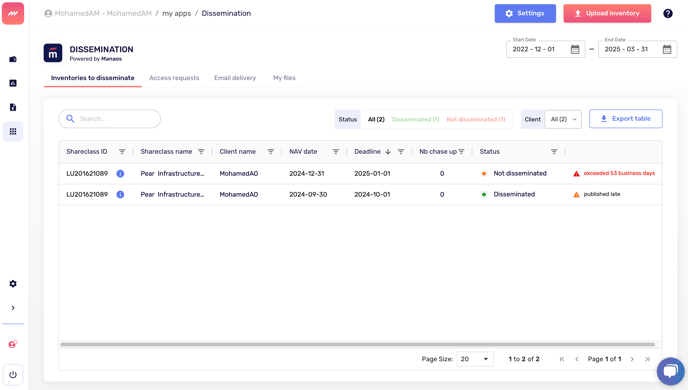Click the Dissemination app logo
Screen dimensions: 688x390
(x=53, y=53)
